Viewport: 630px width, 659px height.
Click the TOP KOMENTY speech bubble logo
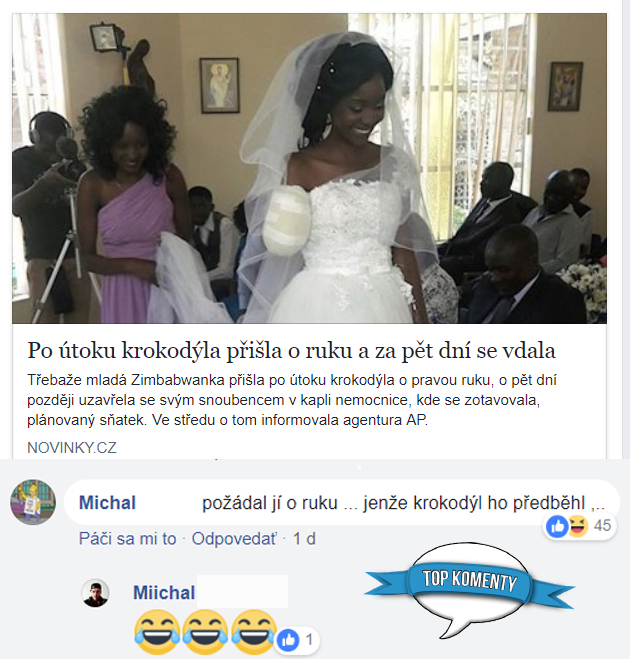469,590
